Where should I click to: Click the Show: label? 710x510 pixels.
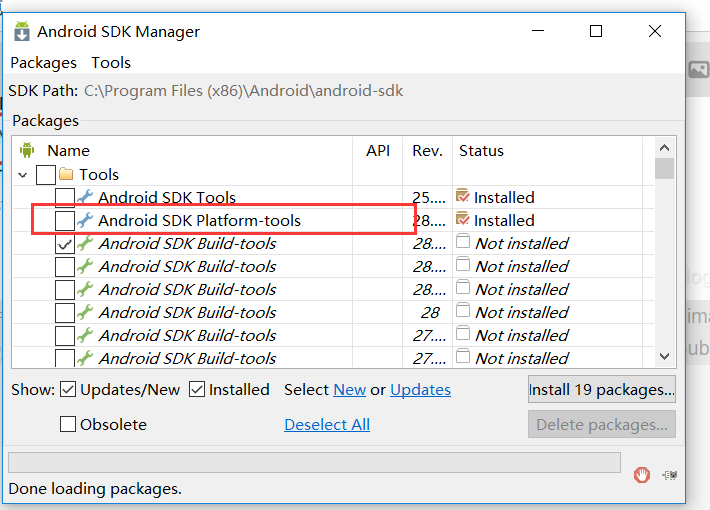click(33, 390)
